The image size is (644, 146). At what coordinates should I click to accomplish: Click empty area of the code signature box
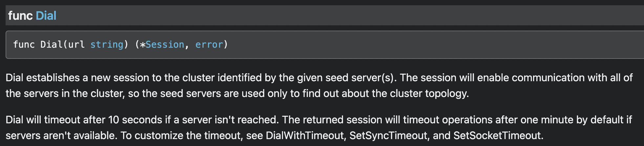pos(427,44)
